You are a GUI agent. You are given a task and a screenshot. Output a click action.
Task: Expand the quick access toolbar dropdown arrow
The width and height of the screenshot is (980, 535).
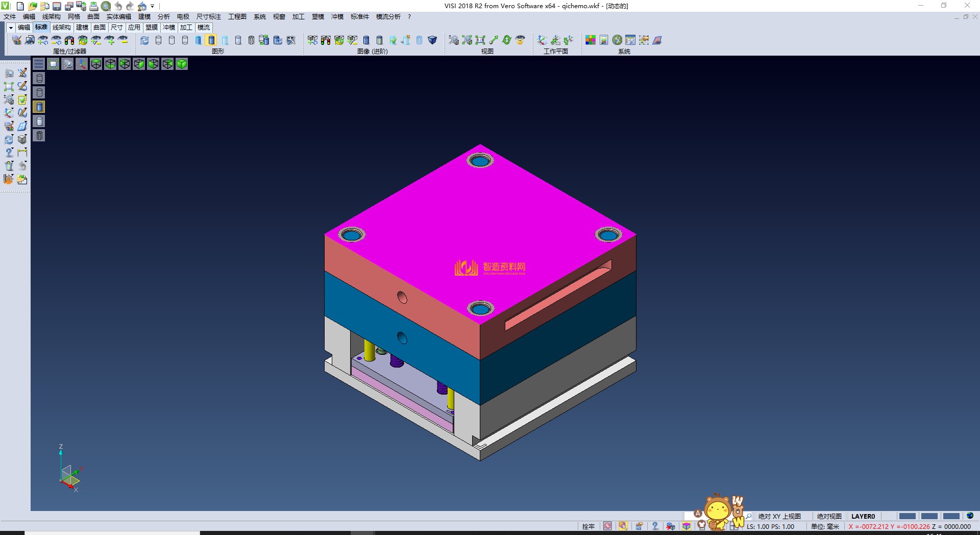(x=153, y=6)
